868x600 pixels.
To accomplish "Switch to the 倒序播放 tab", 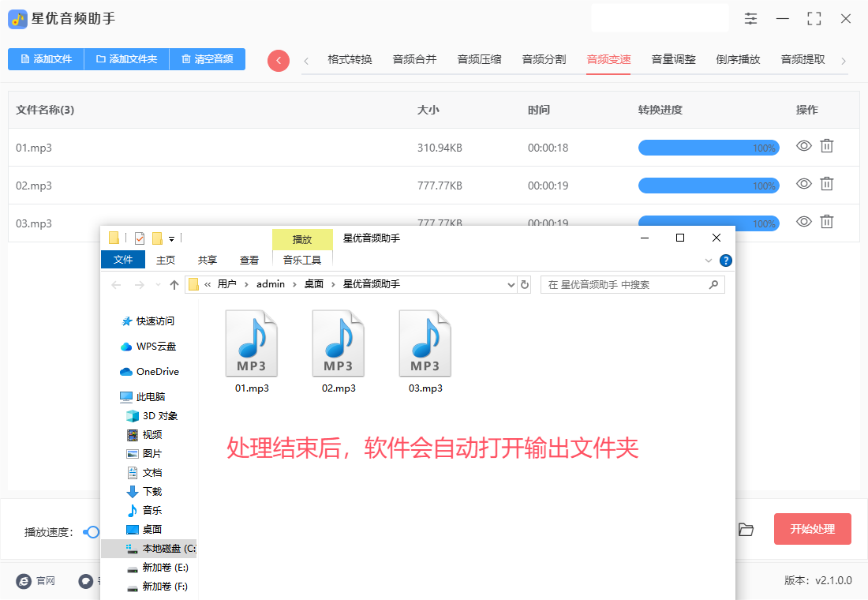I will [739, 59].
